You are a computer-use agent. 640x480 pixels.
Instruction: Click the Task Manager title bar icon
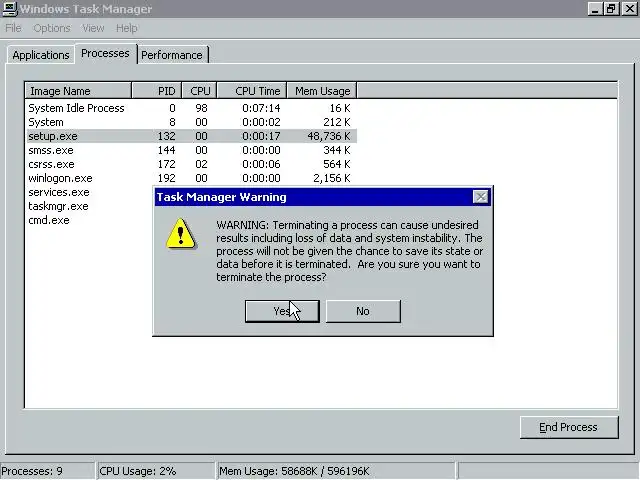[x=9, y=9]
